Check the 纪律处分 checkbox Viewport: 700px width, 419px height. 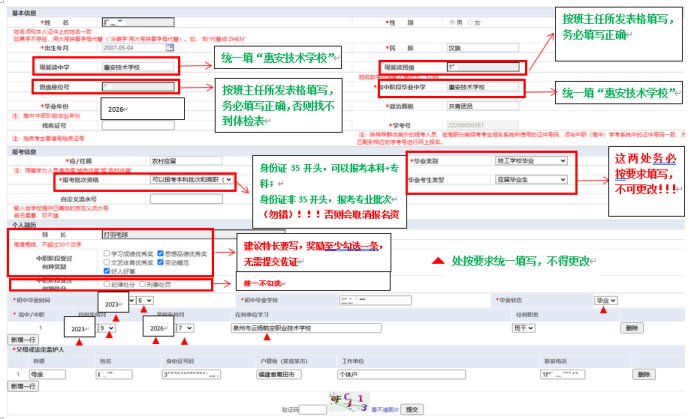pos(105,285)
